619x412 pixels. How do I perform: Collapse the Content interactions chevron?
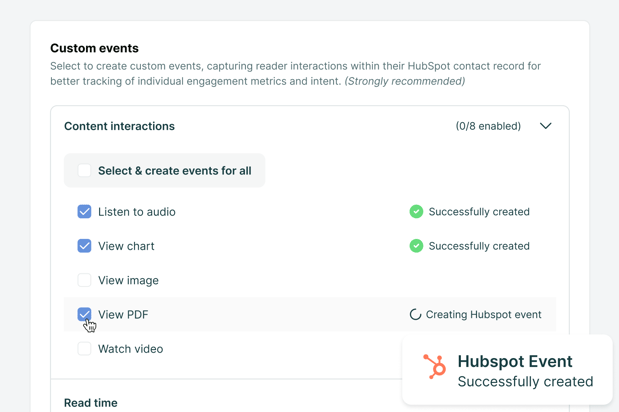[545, 126]
